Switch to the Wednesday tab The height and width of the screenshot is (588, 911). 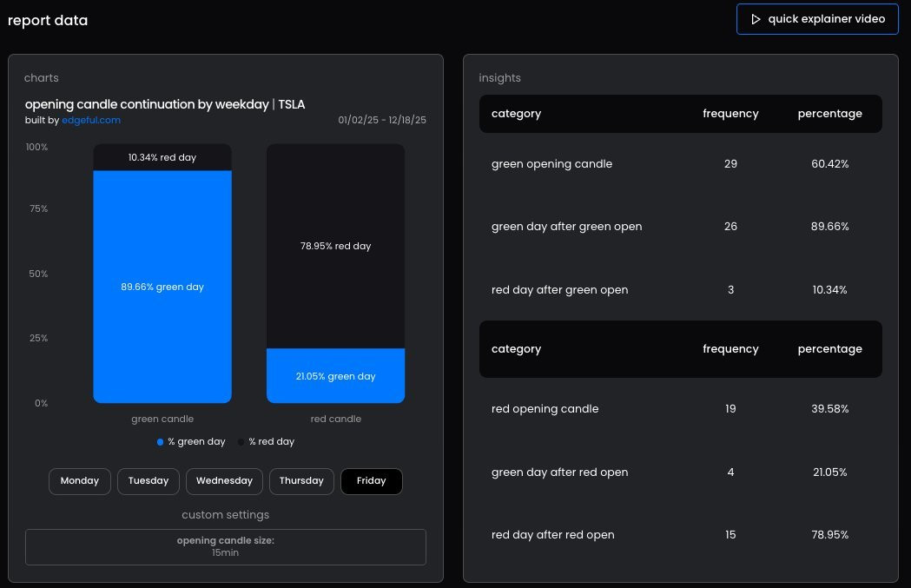pyautogui.click(x=224, y=481)
